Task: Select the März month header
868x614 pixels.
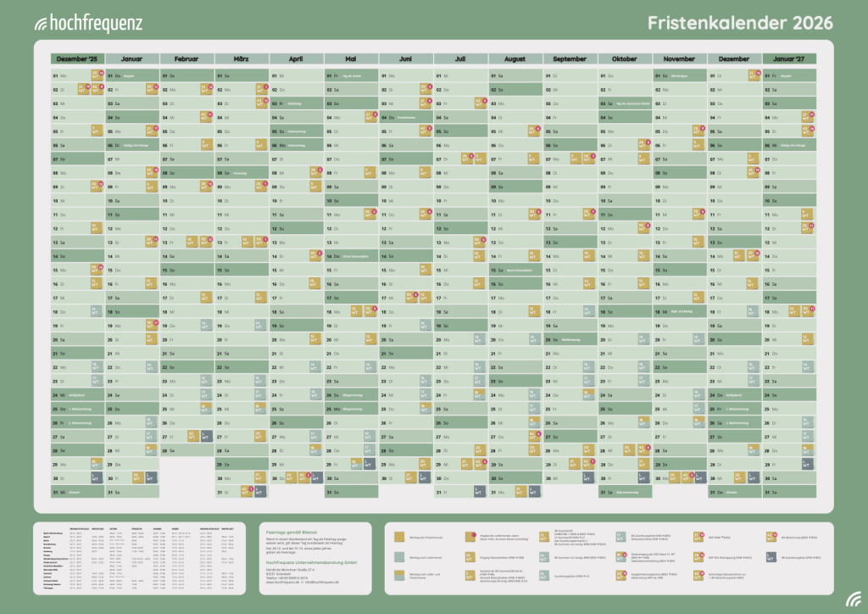Action: coord(240,59)
